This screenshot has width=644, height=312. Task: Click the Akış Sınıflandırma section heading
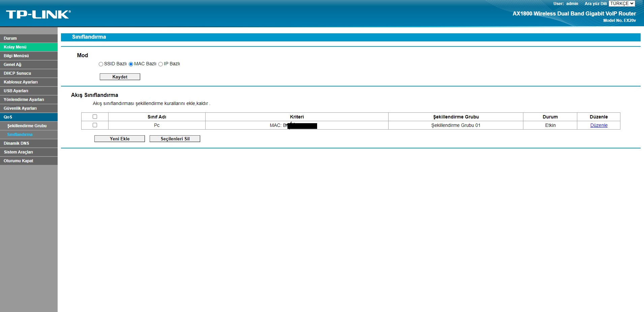coord(94,95)
